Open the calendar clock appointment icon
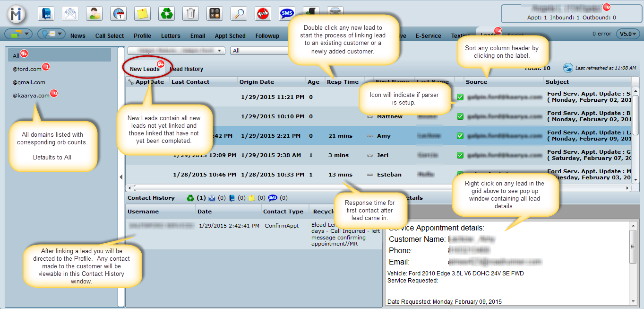The image size is (644, 309). click(x=118, y=13)
